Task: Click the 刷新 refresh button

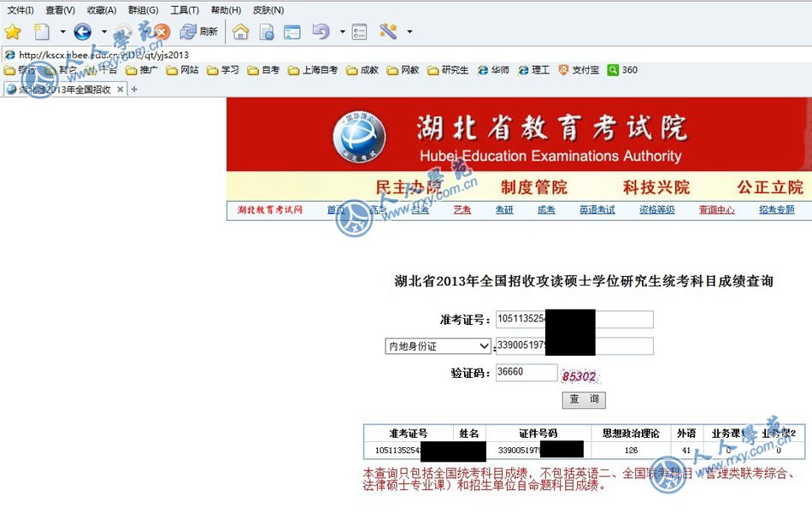Action: tap(199, 32)
